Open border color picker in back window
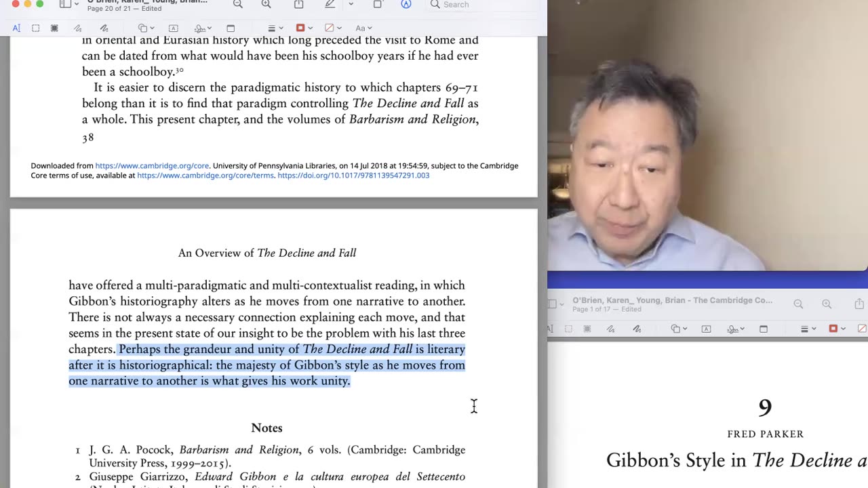The image size is (868, 488). [837, 329]
